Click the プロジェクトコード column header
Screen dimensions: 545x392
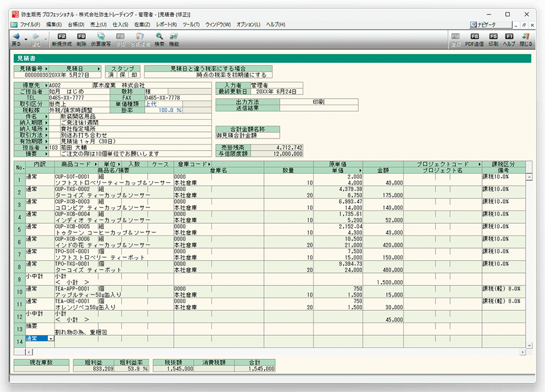pos(443,164)
